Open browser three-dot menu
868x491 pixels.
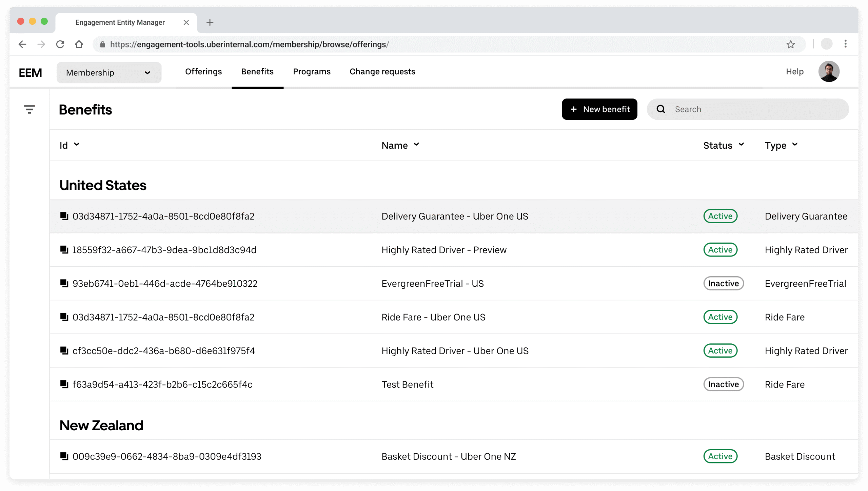tap(845, 44)
